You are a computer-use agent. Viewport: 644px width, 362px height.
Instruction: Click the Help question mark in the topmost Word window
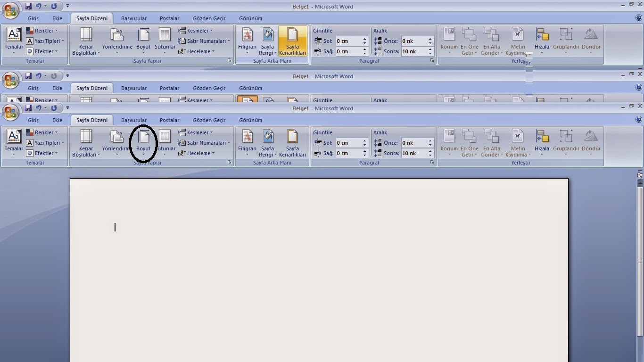639,17
